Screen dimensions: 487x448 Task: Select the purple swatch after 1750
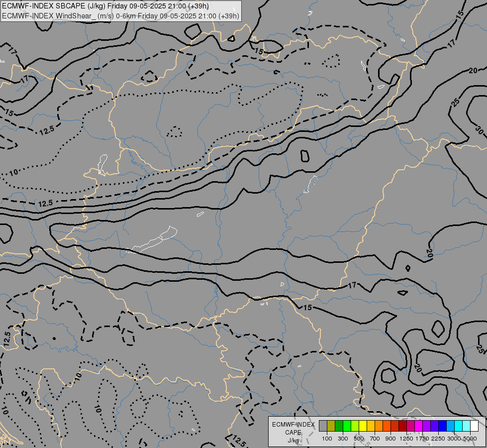coord(426,426)
